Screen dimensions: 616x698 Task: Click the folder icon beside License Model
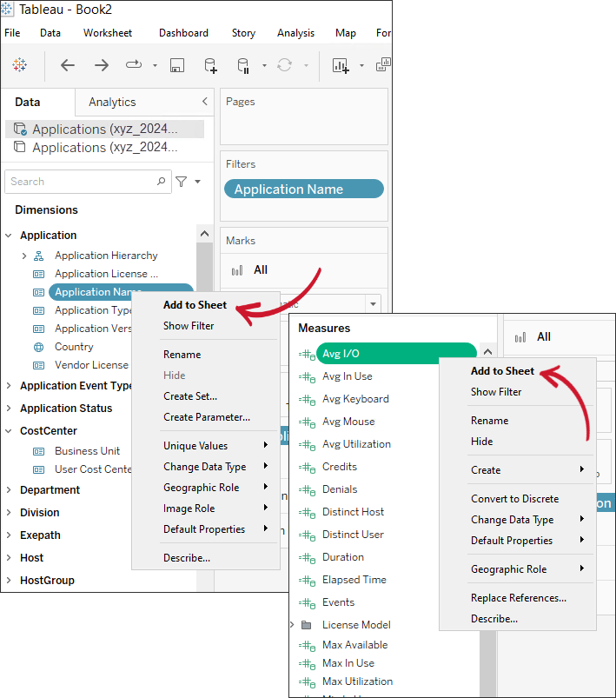306,625
